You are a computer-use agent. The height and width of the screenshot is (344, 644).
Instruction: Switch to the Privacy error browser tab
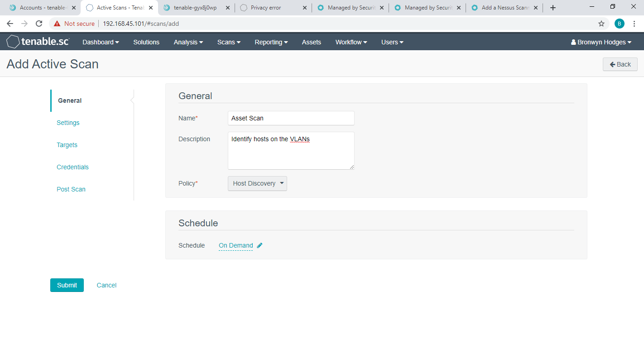[x=273, y=8]
